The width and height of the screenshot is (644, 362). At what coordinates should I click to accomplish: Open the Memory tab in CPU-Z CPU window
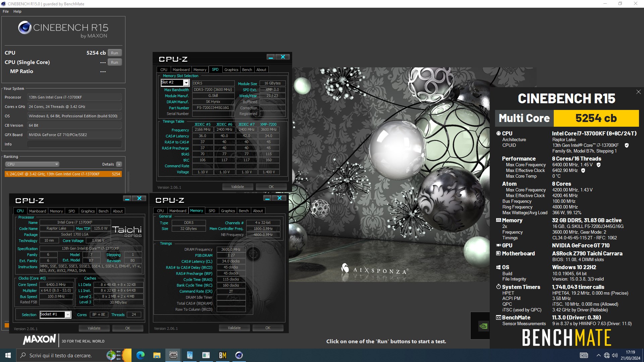pyautogui.click(x=56, y=211)
